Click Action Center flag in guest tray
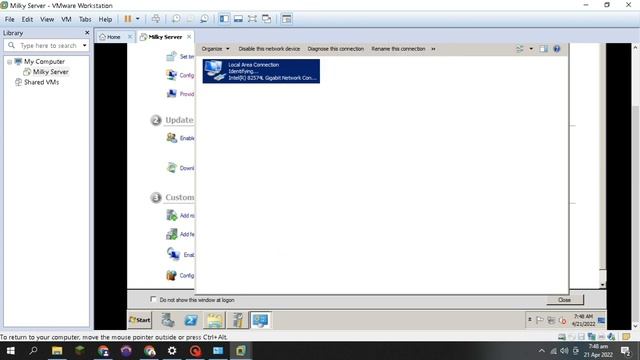Screen dimensions: 640x360 coord(540,320)
